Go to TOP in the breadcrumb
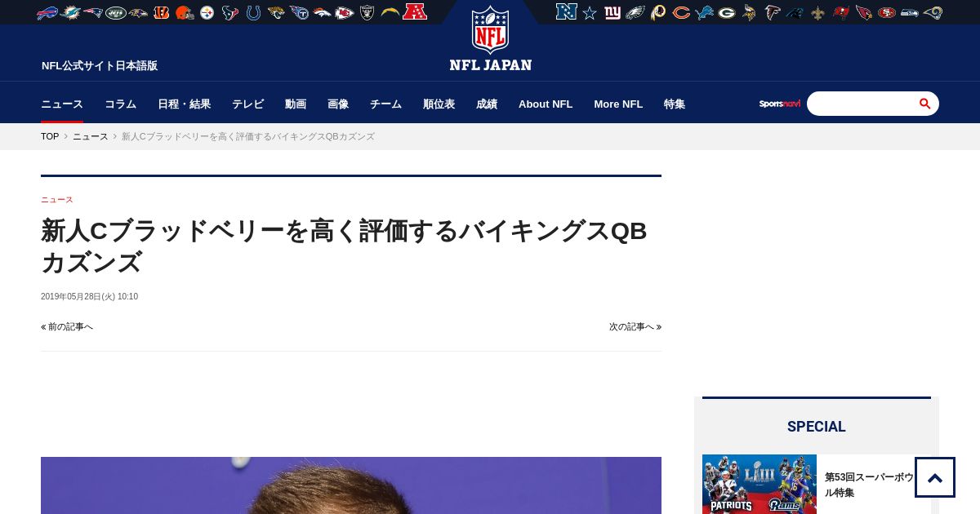This screenshot has height=514, width=980. coord(50,136)
